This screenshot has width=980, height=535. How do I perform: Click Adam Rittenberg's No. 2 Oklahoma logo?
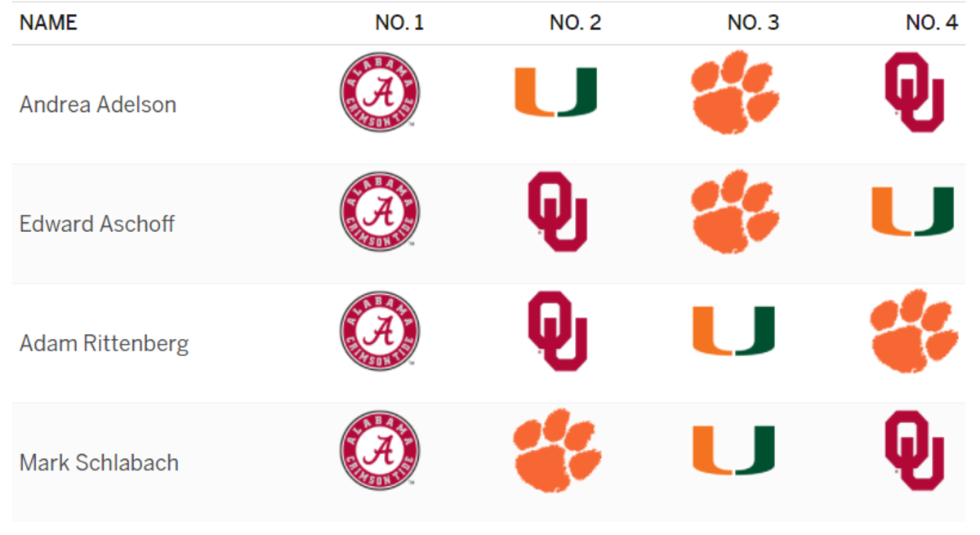point(558,331)
